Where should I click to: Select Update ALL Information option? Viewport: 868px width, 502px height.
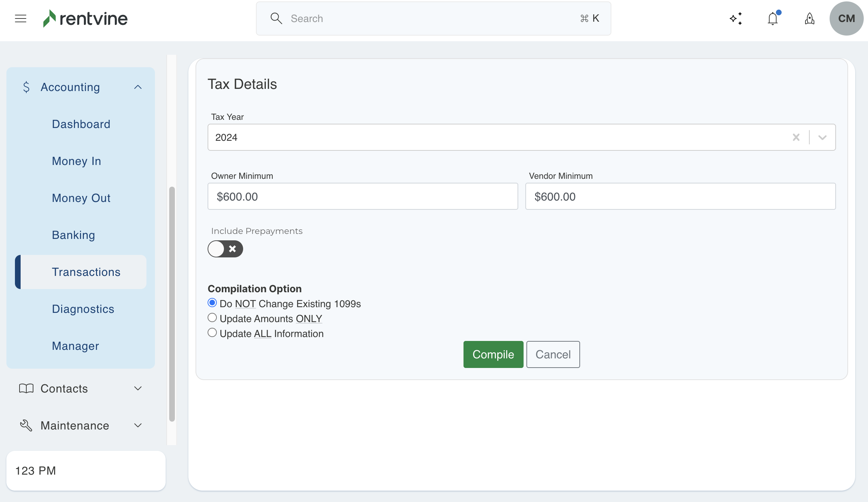click(212, 333)
